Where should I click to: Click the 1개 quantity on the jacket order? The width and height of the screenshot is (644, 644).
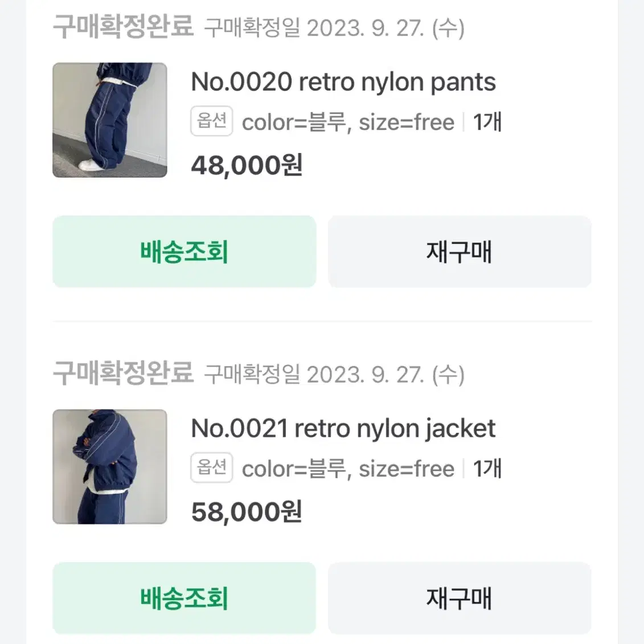click(x=487, y=469)
